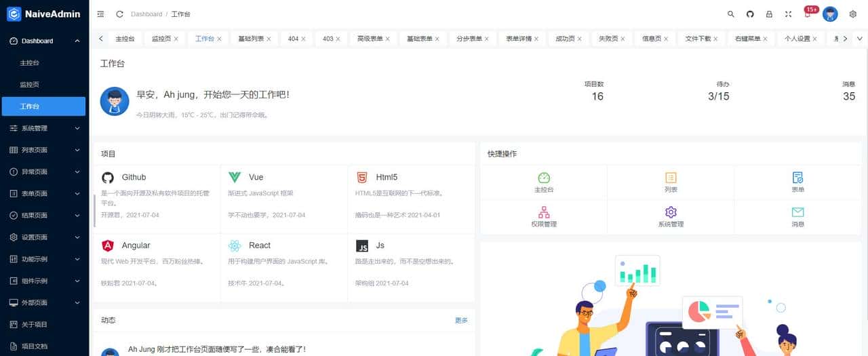This screenshot has width=868, height=356.
Task: Click the Angular project icon
Action: click(x=108, y=245)
